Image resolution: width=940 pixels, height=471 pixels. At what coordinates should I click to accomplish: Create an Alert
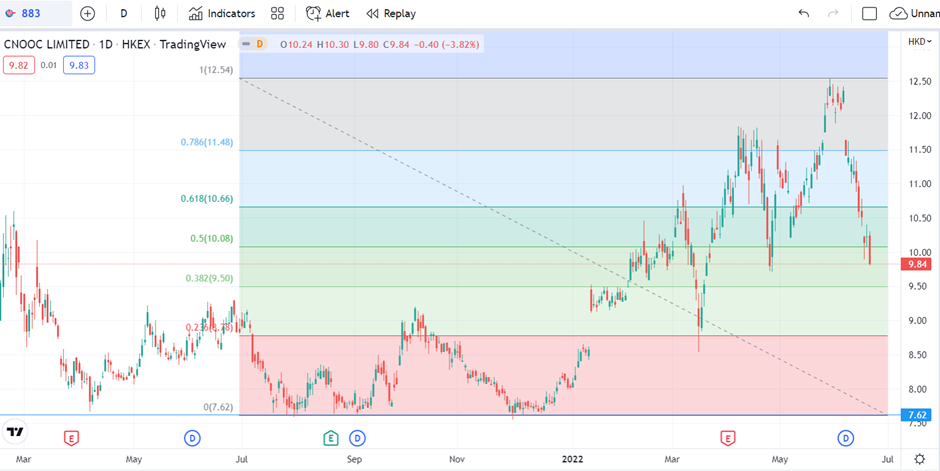(327, 13)
